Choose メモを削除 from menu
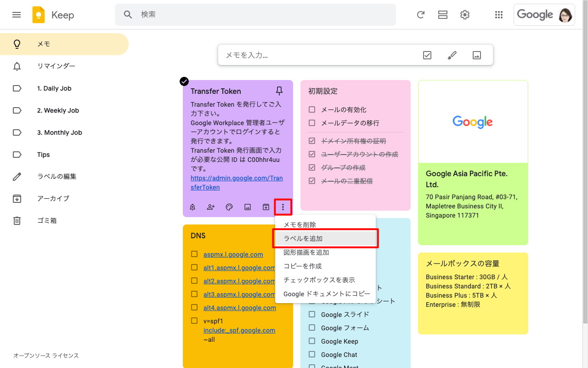The width and height of the screenshot is (588, 368). point(325,224)
